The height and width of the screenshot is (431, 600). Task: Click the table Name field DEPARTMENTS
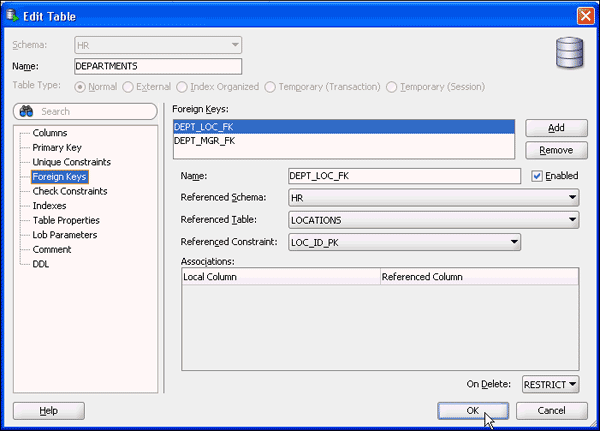(158, 66)
